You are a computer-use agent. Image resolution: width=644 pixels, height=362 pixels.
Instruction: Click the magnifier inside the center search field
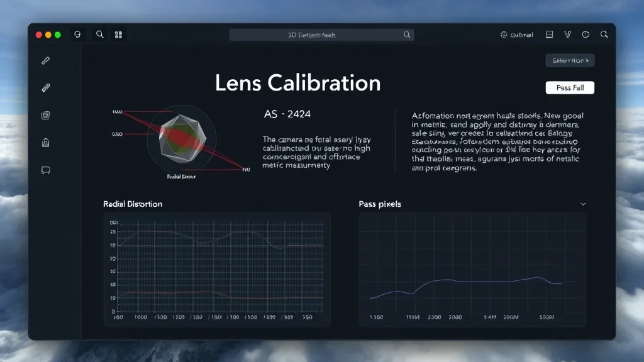tap(407, 35)
